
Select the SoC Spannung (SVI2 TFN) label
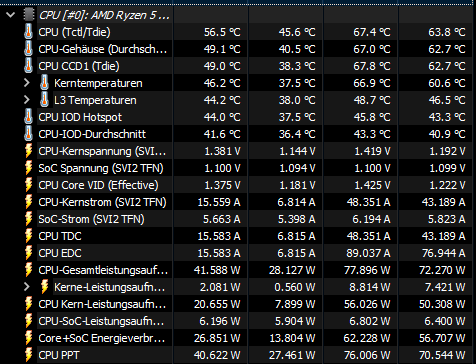pos(101,168)
